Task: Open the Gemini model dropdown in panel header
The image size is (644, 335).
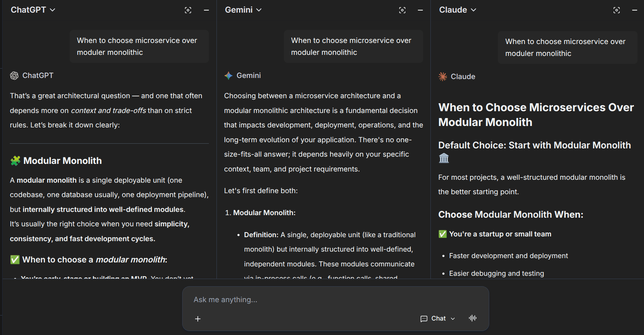Action: (244, 10)
